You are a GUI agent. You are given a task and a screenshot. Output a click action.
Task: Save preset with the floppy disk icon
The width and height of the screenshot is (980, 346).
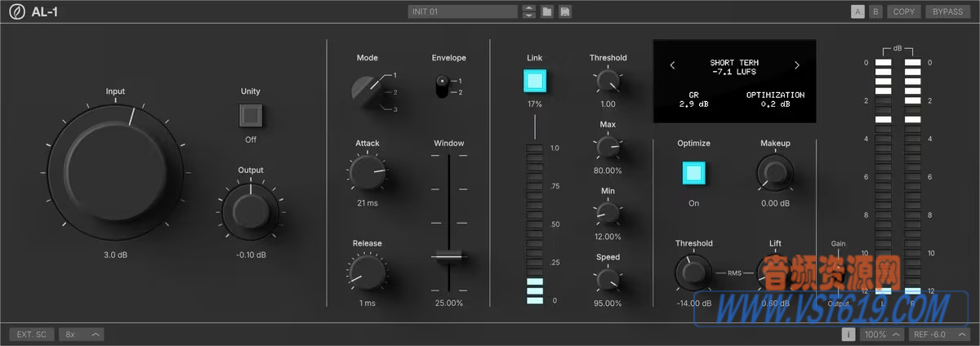click(x=564, y=11)
